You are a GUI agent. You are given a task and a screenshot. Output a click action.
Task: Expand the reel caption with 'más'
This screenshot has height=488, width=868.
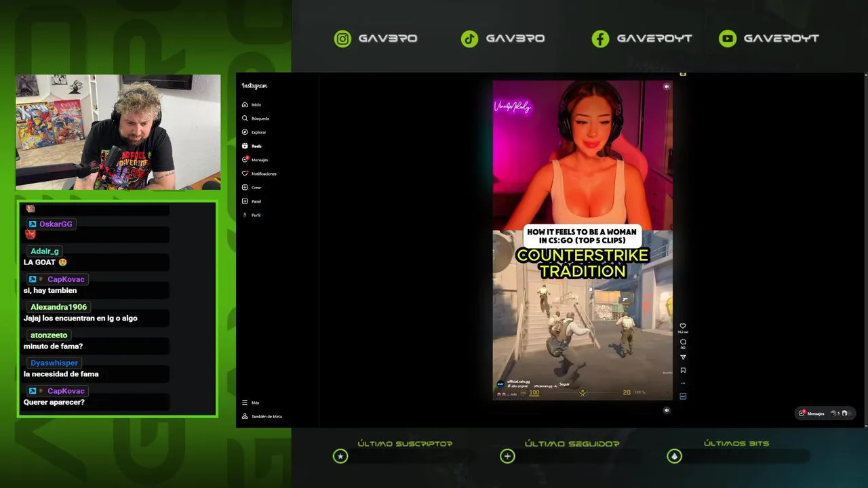click(x=513, y=394)
